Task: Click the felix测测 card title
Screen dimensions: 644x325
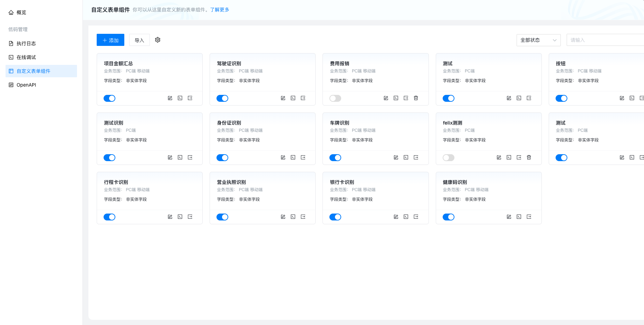Action: [452, 123]
